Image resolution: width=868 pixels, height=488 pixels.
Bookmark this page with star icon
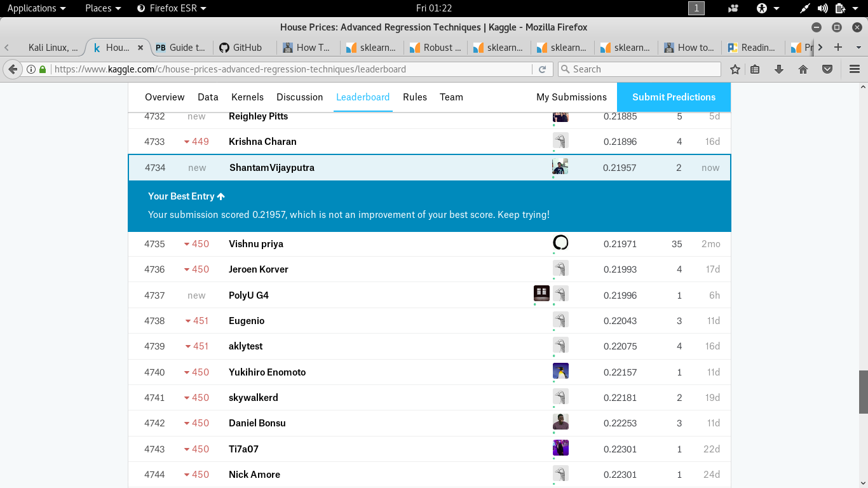pos(735,69)
